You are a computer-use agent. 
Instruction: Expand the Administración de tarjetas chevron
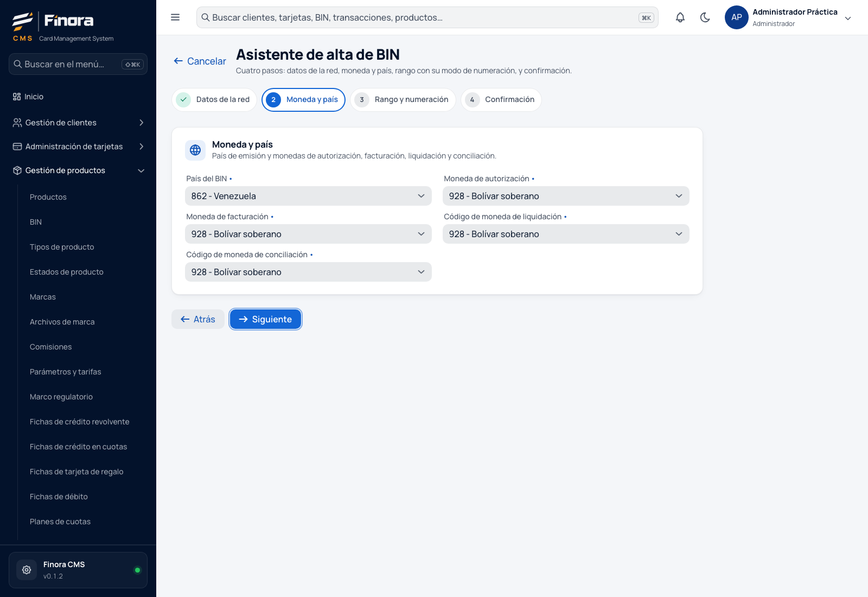pyautogui.click(x=142, y=147)
